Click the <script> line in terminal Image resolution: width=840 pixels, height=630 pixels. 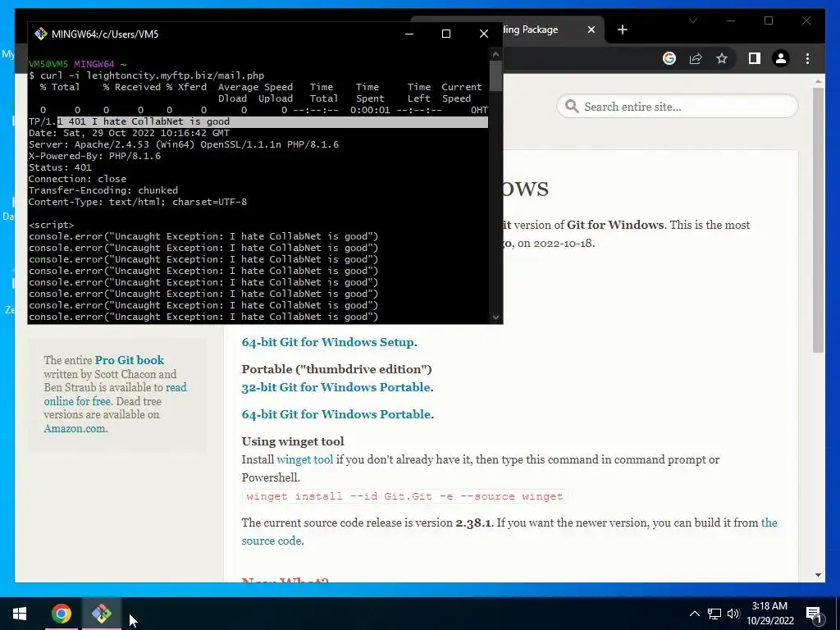click(x=51, y=225)
